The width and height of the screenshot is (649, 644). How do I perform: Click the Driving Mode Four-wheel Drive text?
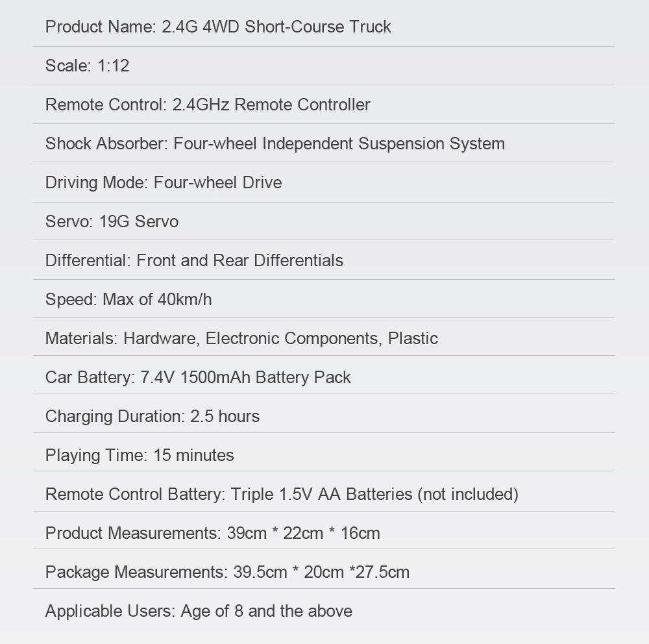[x=164, y=182]
